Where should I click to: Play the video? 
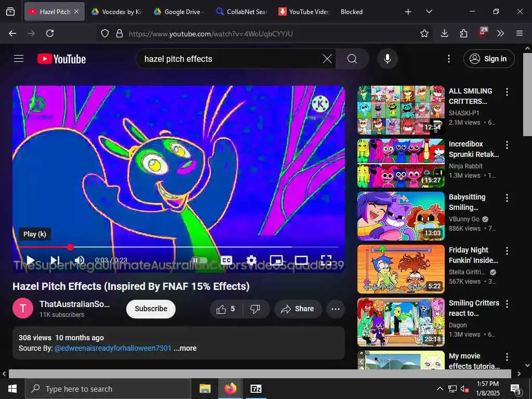(x=31, y=260)
